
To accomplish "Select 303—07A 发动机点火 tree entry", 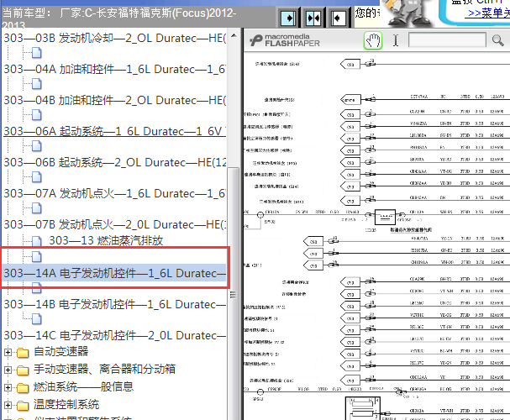I will click(x=114, y=193).
